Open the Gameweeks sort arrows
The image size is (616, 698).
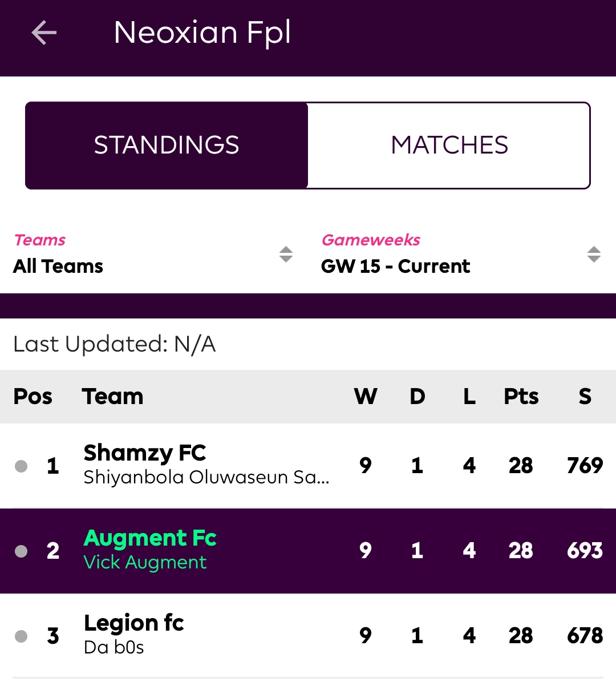point(594,254)
